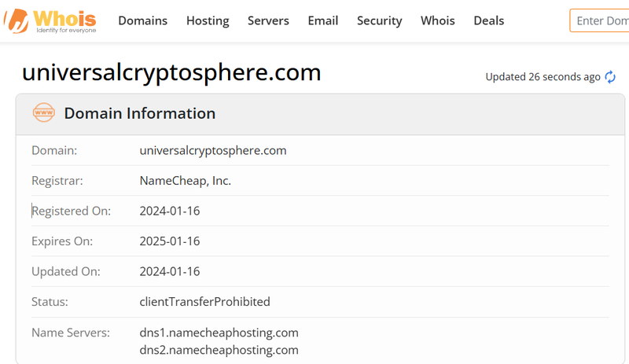
Task: Click the www globe Domain Information icon
Action: [x=44, y=112]
